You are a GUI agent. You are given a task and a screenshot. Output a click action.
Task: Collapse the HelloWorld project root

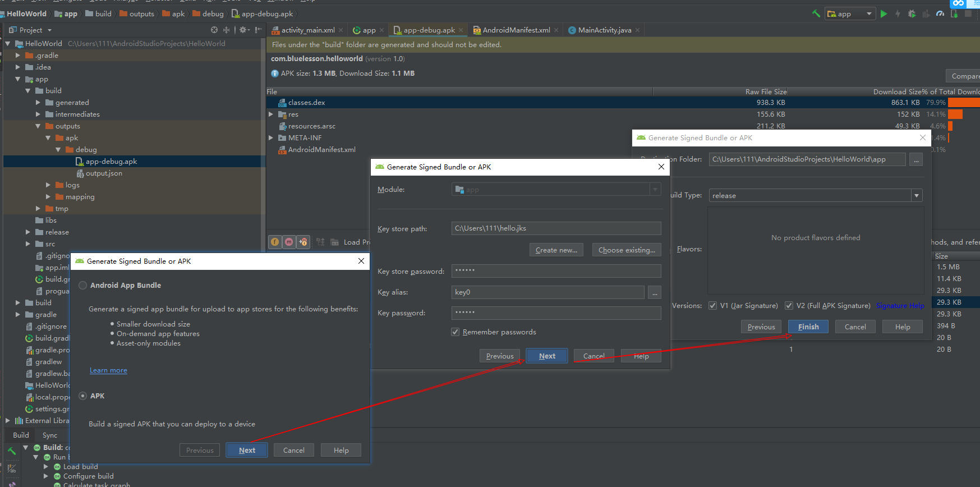(8, 44)
